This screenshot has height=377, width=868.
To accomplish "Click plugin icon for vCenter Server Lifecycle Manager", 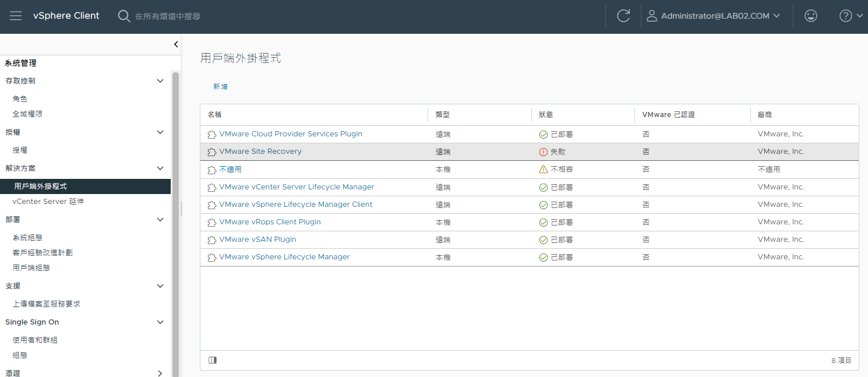I will (x=212, y=188).
